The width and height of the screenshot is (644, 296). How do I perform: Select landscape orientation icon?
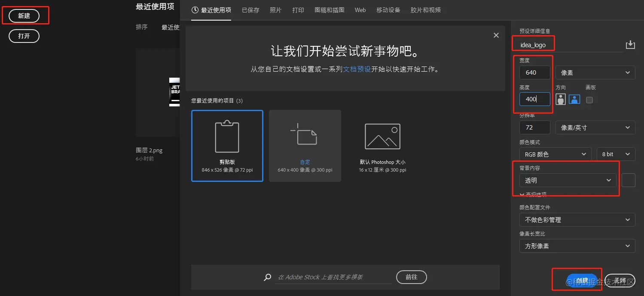574,100
